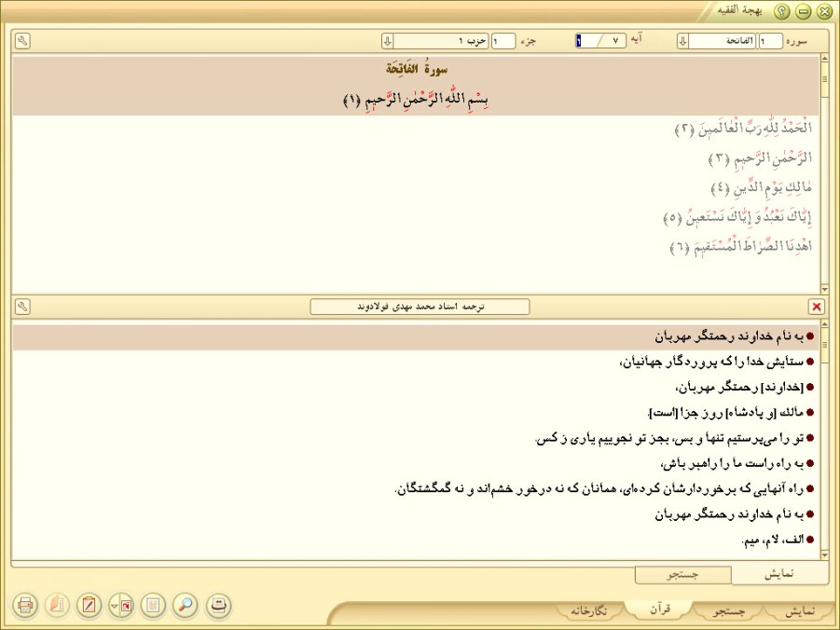
Task: Select translation line به راه راست ما را راهبر باش
Action: (737, 463)
